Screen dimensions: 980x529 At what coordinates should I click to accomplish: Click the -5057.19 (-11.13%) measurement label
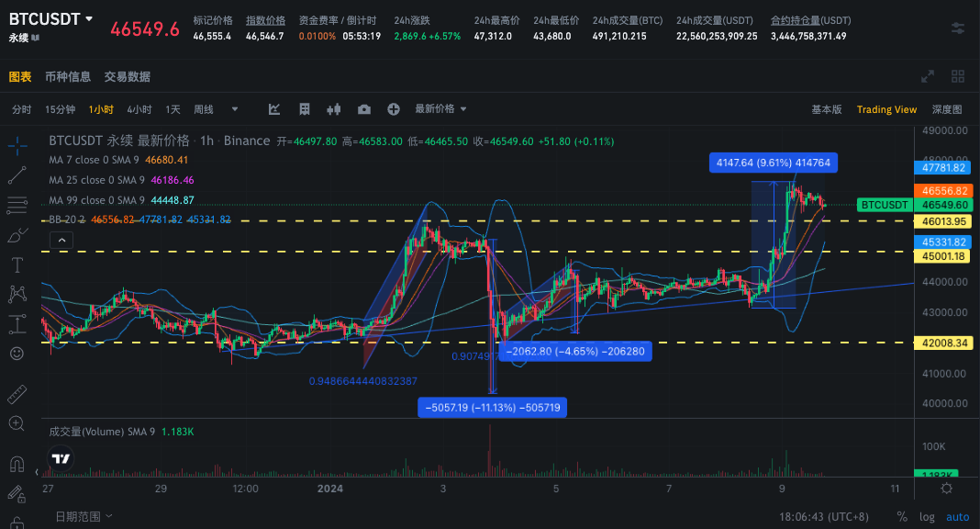pyautogui.click(x=493, y=407)
